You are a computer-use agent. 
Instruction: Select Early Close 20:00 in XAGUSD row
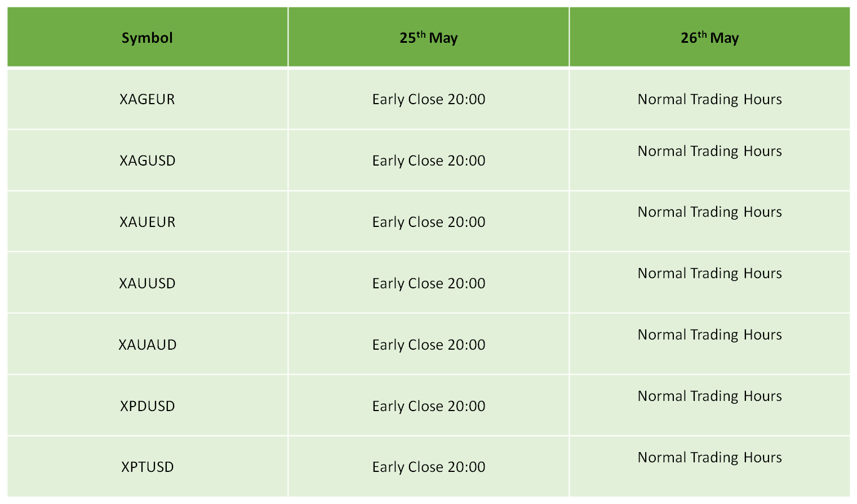tap(428, 160)
